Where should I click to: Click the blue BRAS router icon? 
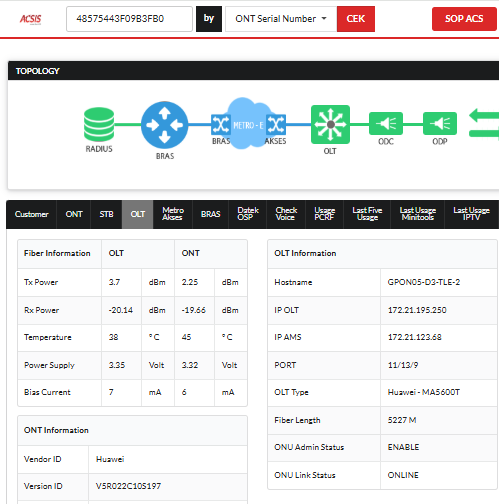[x=165, y=125]
